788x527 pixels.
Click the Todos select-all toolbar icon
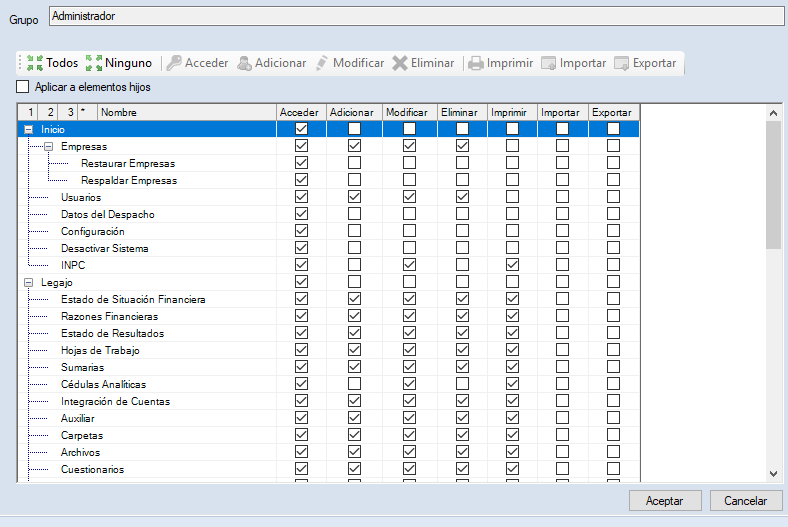point(34,63)
